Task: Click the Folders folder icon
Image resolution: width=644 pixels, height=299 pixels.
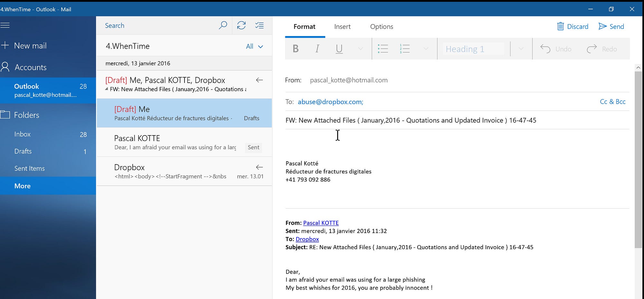Action: click(x=5, y=115)
